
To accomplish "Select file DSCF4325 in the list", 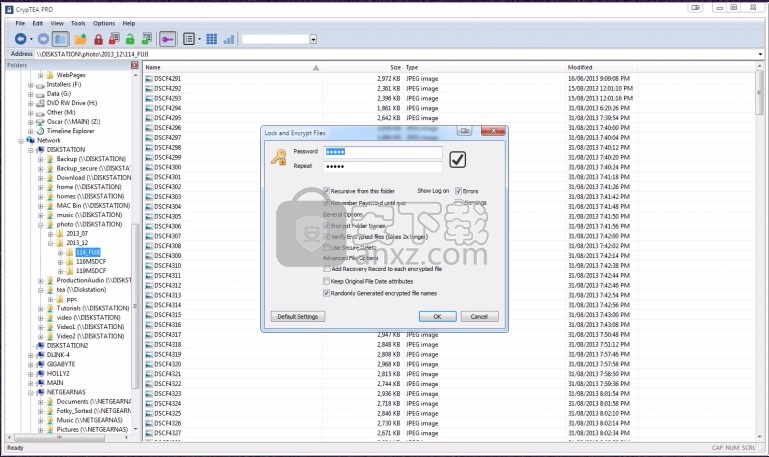I will (168, 413).
